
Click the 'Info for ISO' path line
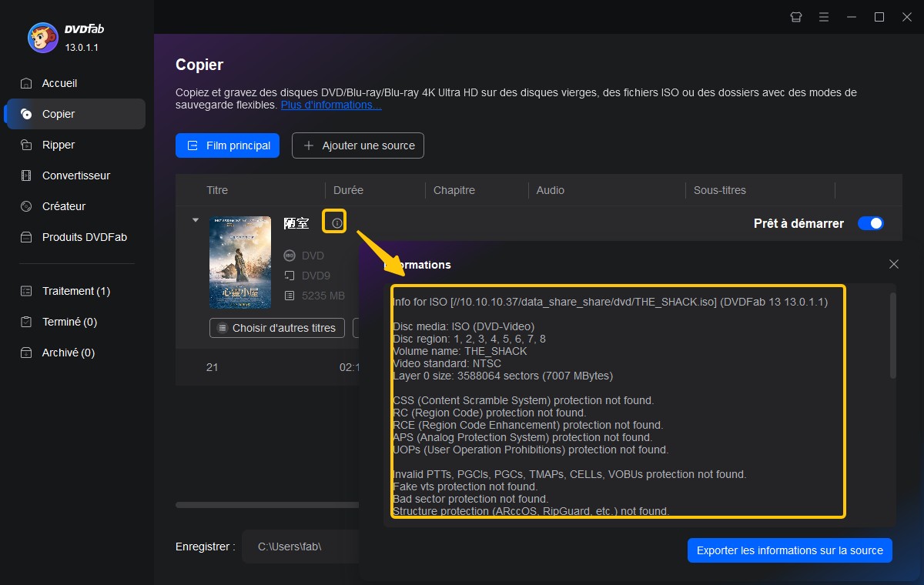coord(610,302)
